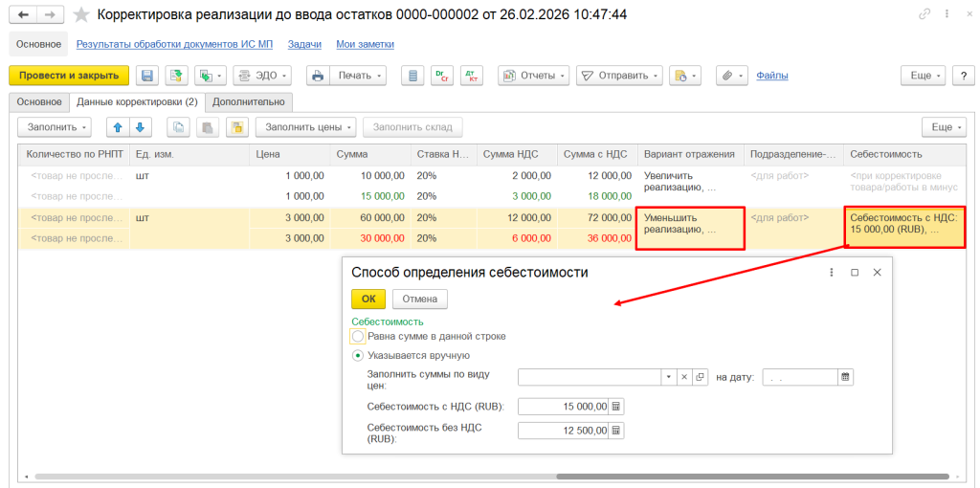Switch to the Основное document tab
This screenshot has width=980, height=488.
tap(38, 101)
